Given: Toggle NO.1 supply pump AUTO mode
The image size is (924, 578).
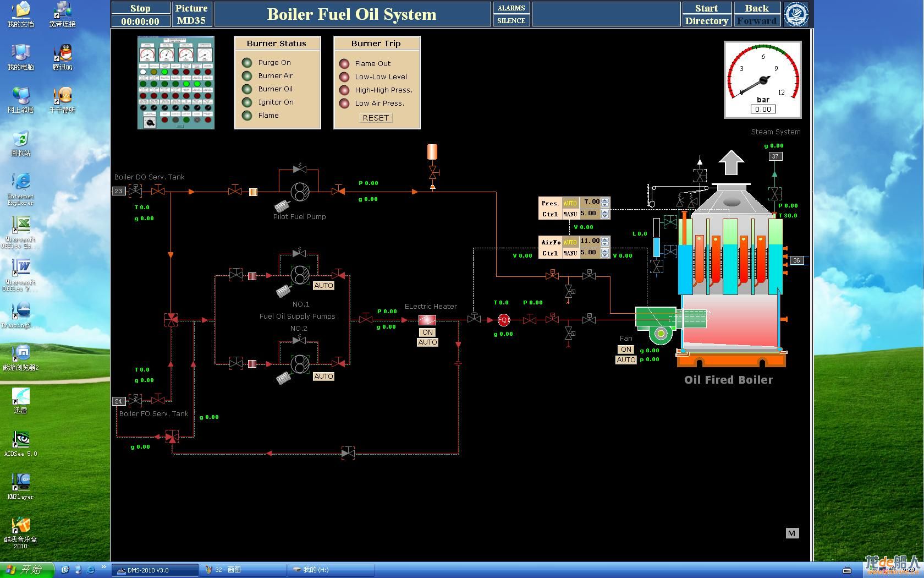Looking at the screenshot, I should 323,286.
